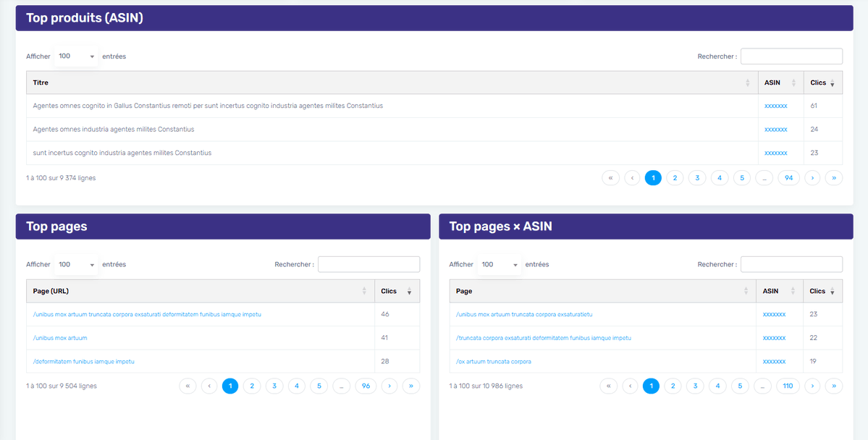868x440 pixels.
Task: Go to previous page in Top produits pagination
Action: coord(632,177)
